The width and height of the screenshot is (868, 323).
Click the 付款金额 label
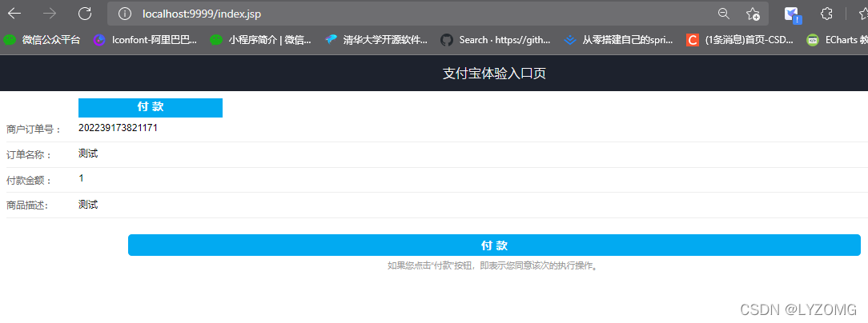click(x=28, y=181)
